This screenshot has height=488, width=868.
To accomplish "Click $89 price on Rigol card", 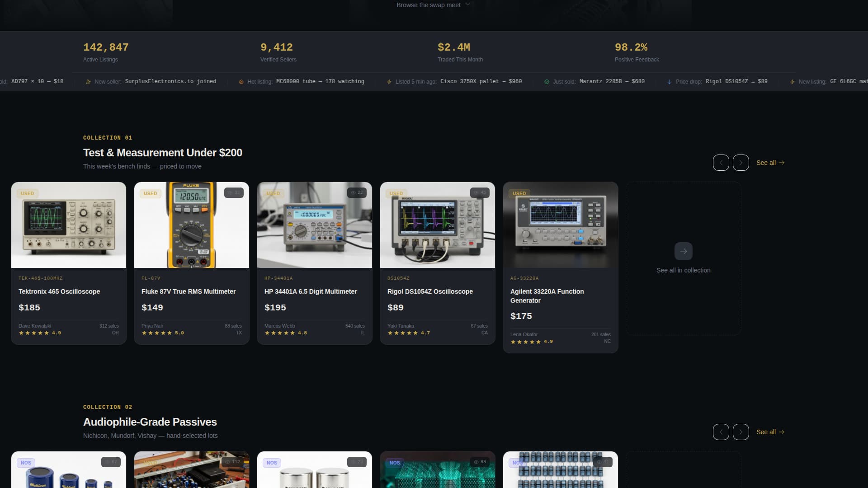I will pyautogui.click(x=396, y=307).
